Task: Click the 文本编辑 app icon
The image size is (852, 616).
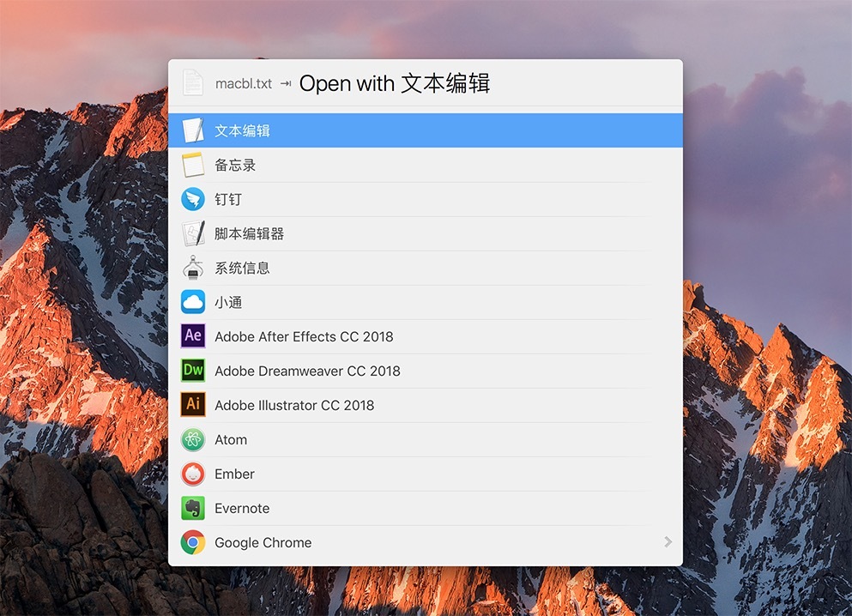Action: [x=193, y=130]
